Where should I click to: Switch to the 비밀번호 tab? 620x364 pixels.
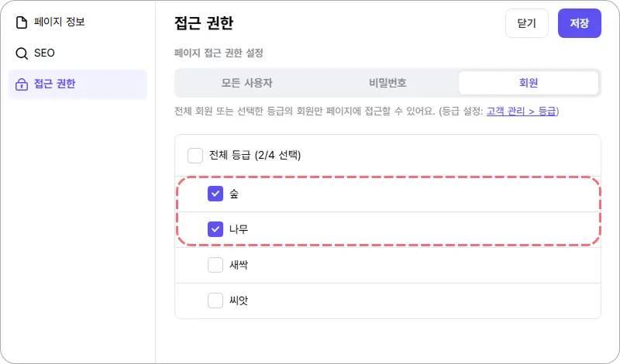click(x=387, y=83)
